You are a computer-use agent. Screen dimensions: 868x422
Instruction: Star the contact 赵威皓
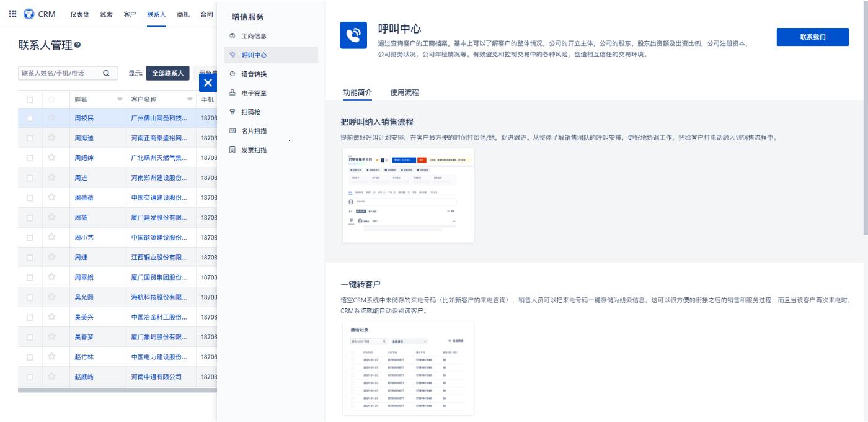[x=52, y=376]
